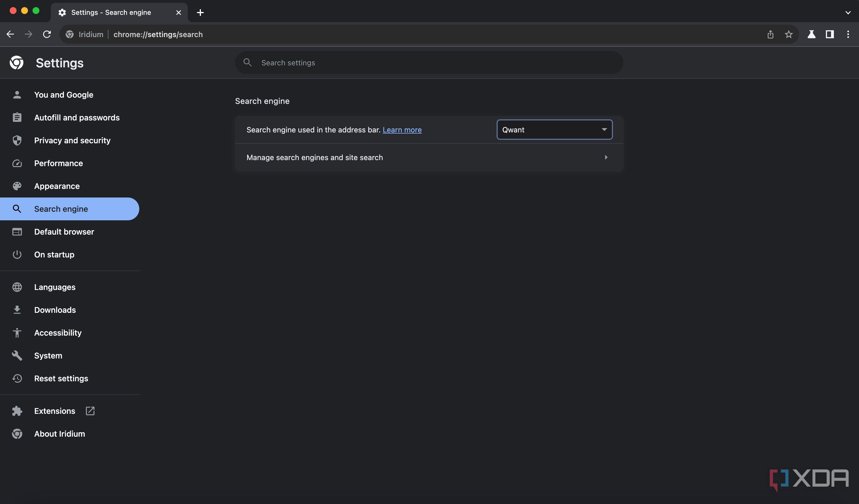The image size is (859, 504).
Task: Click the magnifier in Search settings
Action: [x=247, y=63]
